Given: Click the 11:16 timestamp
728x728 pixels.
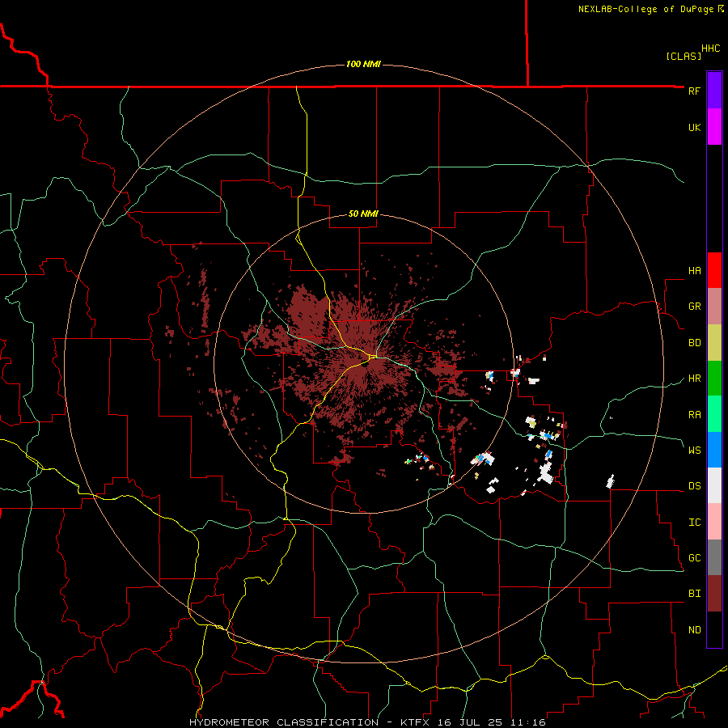Looking at the screenshot, I should 527,722.
